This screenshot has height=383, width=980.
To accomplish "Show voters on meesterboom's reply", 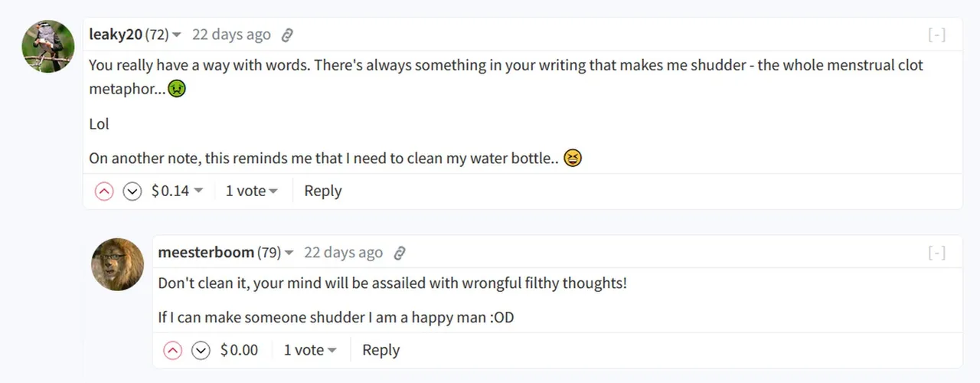I will point(310,350).
